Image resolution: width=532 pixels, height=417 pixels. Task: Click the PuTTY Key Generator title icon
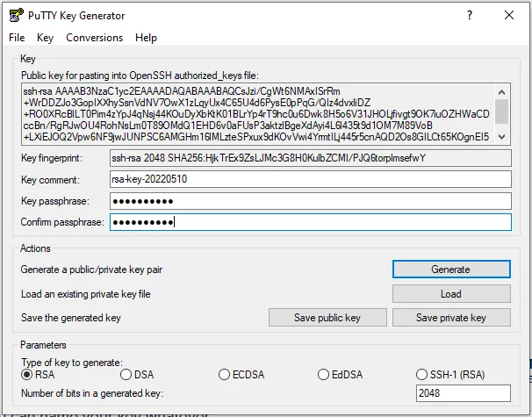(16, 15)
